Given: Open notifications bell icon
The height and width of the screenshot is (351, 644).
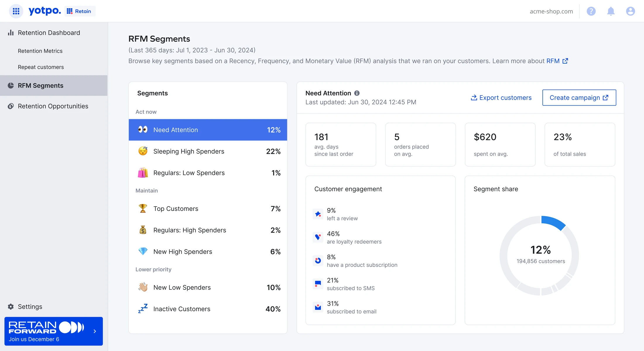Looking at the screenshot, I should (x=611, y=11).
